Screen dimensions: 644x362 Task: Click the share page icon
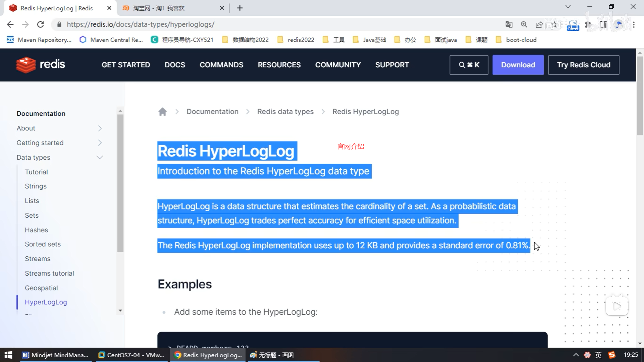(x=539, y=24)
